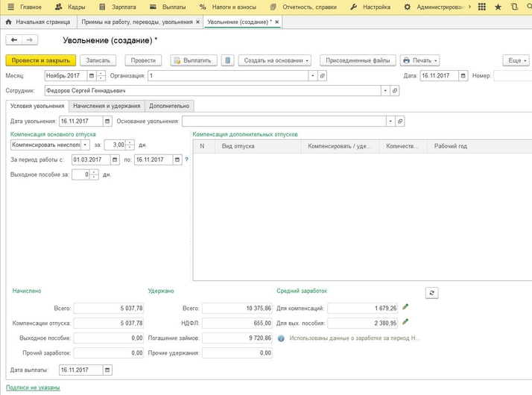Click the back navigation arrow
The image size is (532, 395).
coord(14,40)
